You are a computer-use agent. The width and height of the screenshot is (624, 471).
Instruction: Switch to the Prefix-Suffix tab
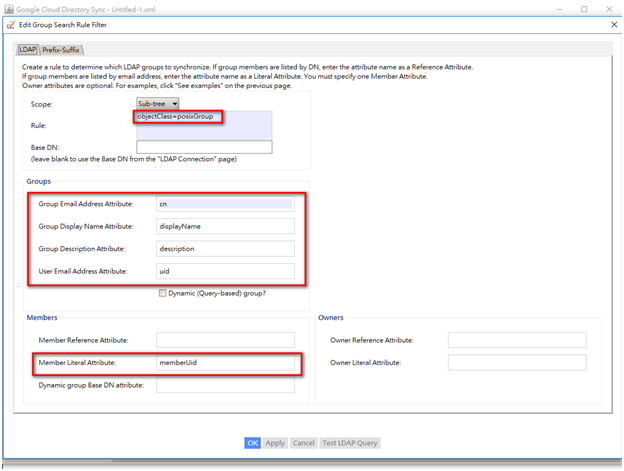pos(61,49)
